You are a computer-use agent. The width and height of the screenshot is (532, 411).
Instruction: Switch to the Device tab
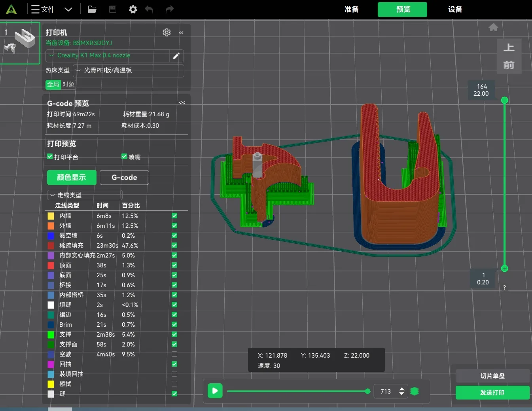455,9
